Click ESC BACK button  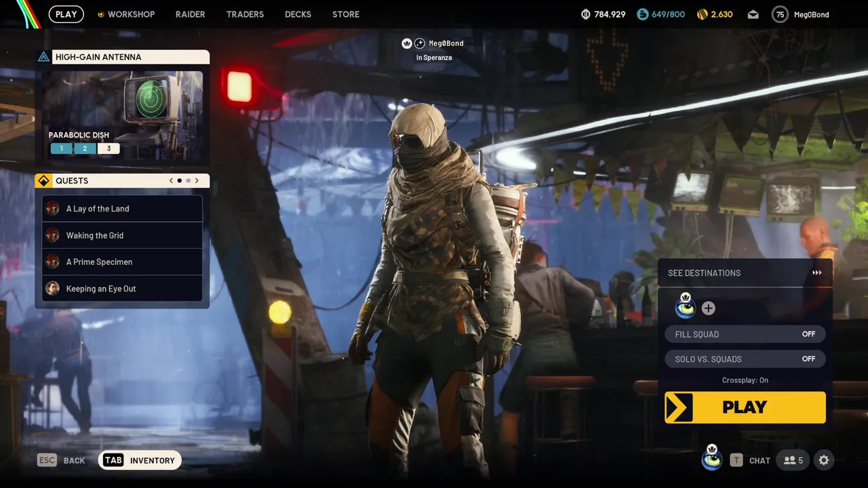(61, 460)
